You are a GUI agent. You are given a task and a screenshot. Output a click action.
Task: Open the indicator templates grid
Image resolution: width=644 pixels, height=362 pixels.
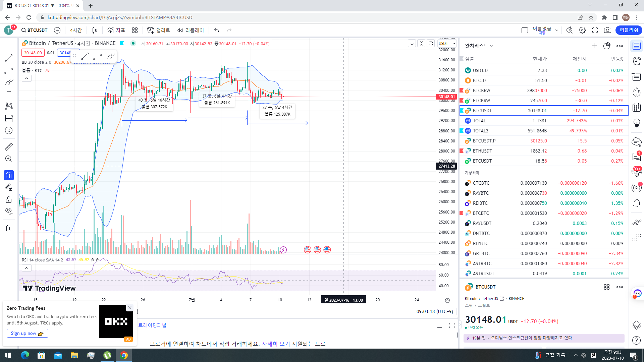pos(135,30)
